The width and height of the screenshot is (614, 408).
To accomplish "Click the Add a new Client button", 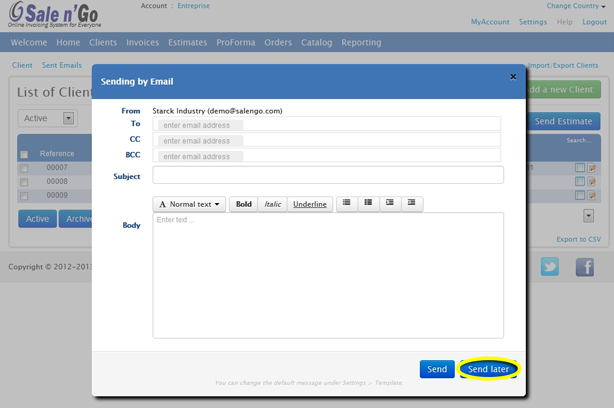I will pos(563,89).
